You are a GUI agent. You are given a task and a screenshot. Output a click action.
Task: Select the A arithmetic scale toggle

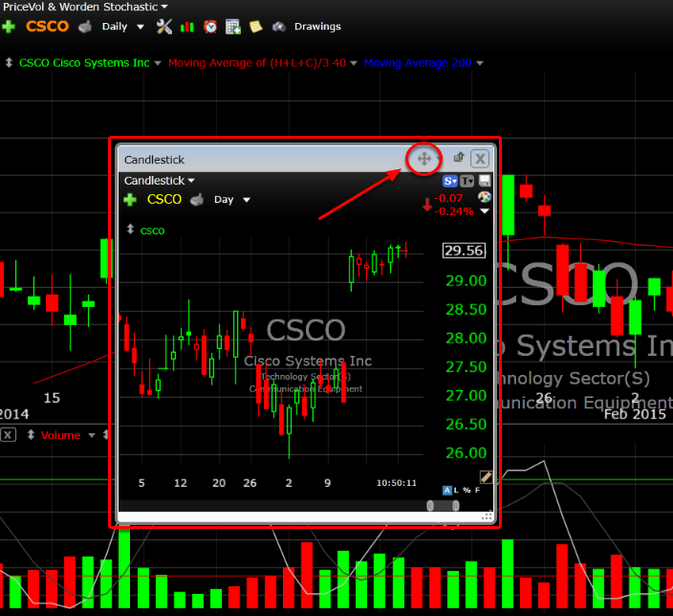coord(447,490)
